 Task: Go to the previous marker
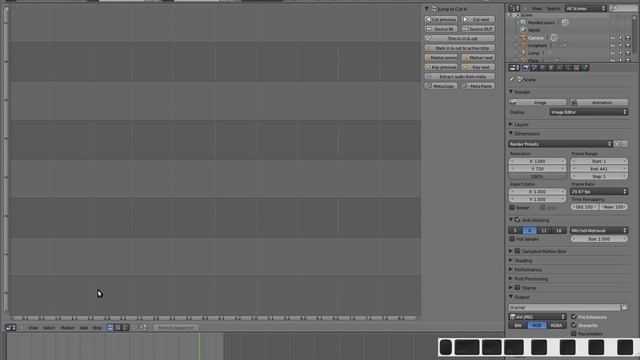tap(441, 58)
